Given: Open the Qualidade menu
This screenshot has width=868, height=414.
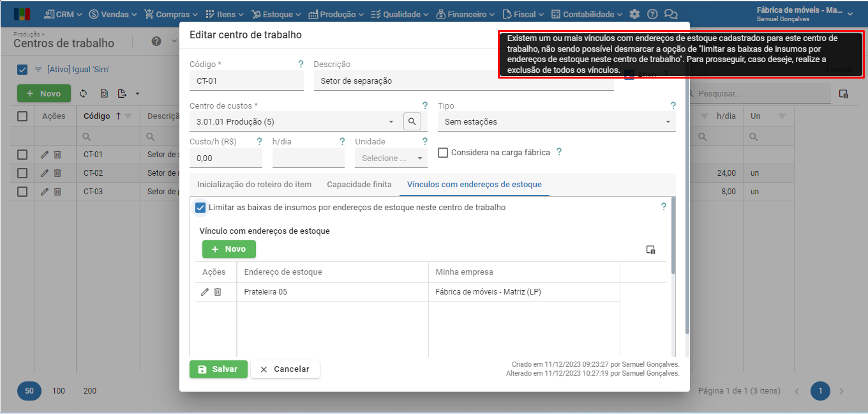Looking at the screenshot, I should point(400,14).
